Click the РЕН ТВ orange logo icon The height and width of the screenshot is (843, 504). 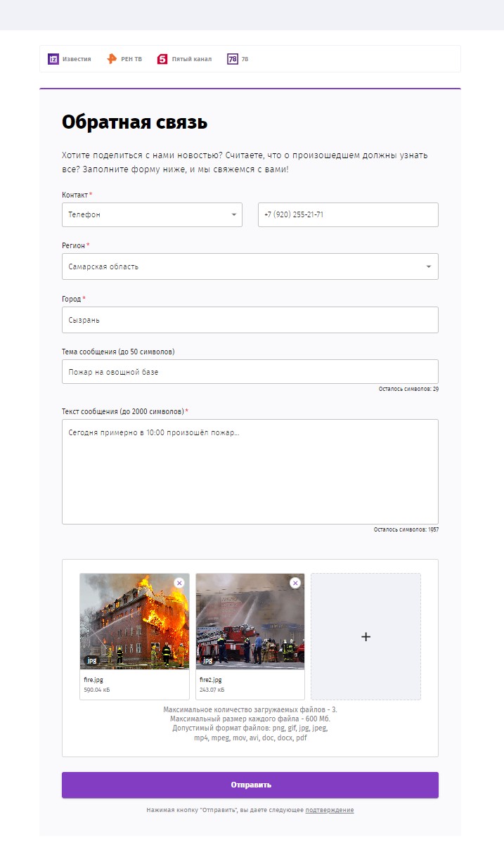point(112,59)
